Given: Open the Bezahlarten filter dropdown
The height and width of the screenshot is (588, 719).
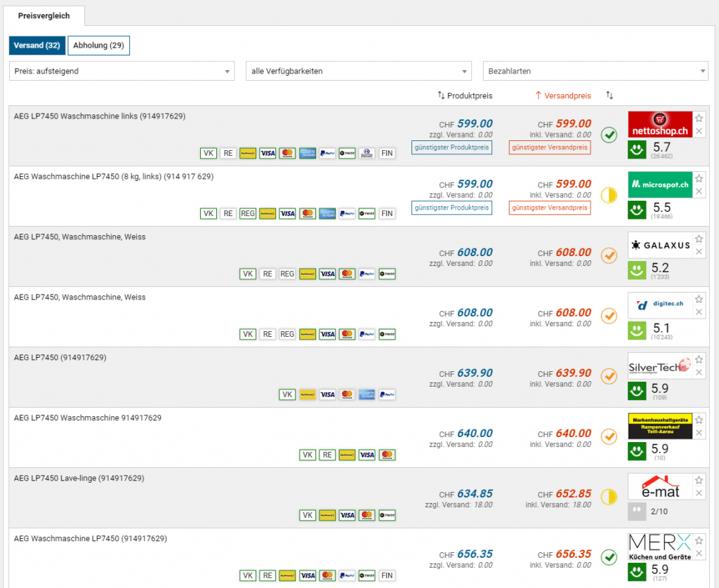Looking at the screenshot, I should click(595, 71).
